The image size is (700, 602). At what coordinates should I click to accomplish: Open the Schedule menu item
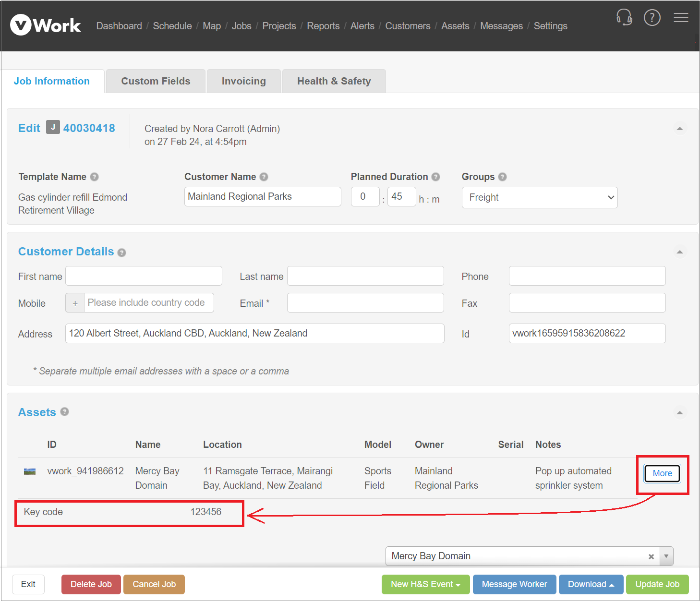[x=172, y=26]
